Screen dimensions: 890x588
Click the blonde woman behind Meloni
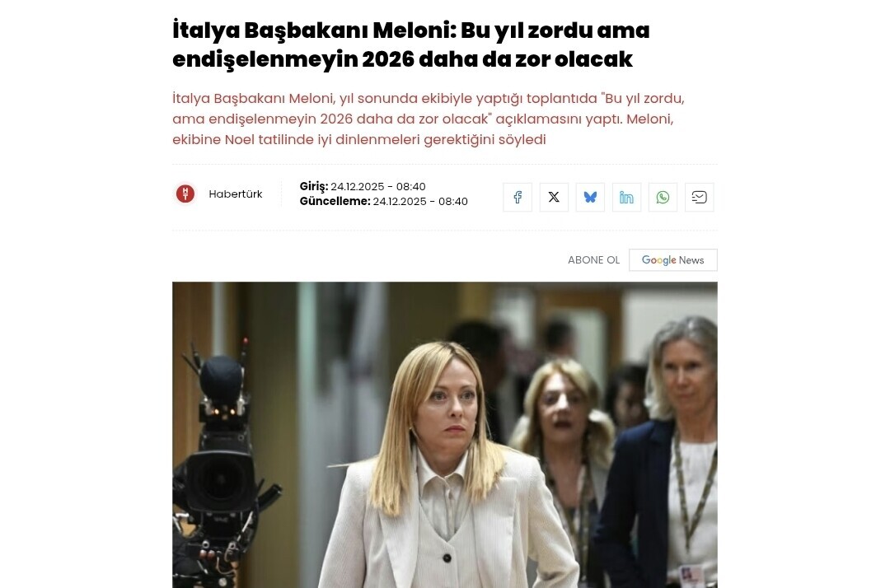click(x=564, y=442)
